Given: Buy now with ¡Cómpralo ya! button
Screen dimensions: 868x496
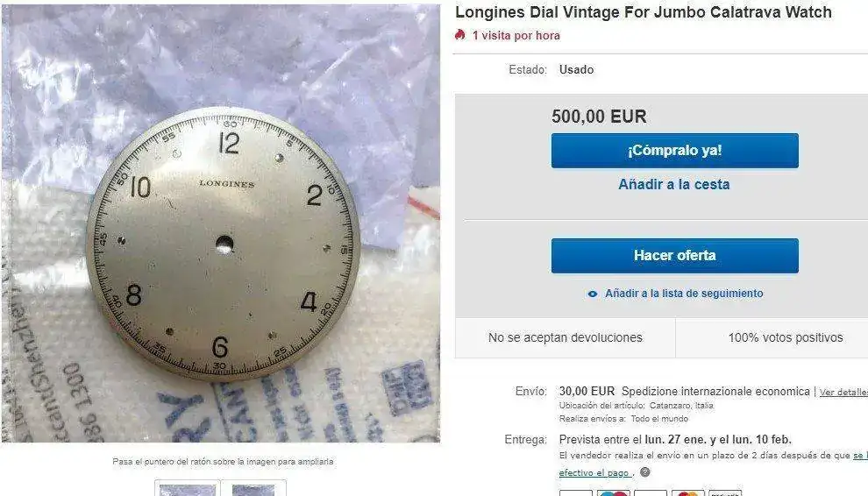Looking at the screenshot, I should click(675, 151).
